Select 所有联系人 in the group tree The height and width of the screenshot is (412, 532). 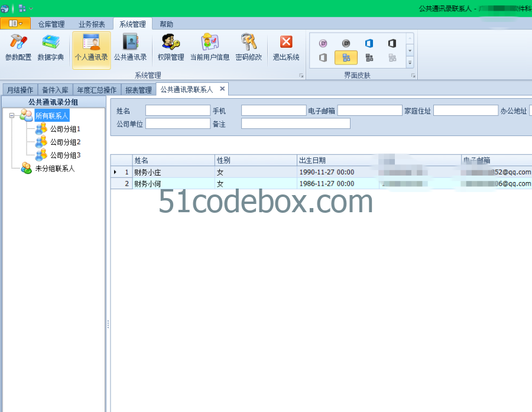(52, 116)
